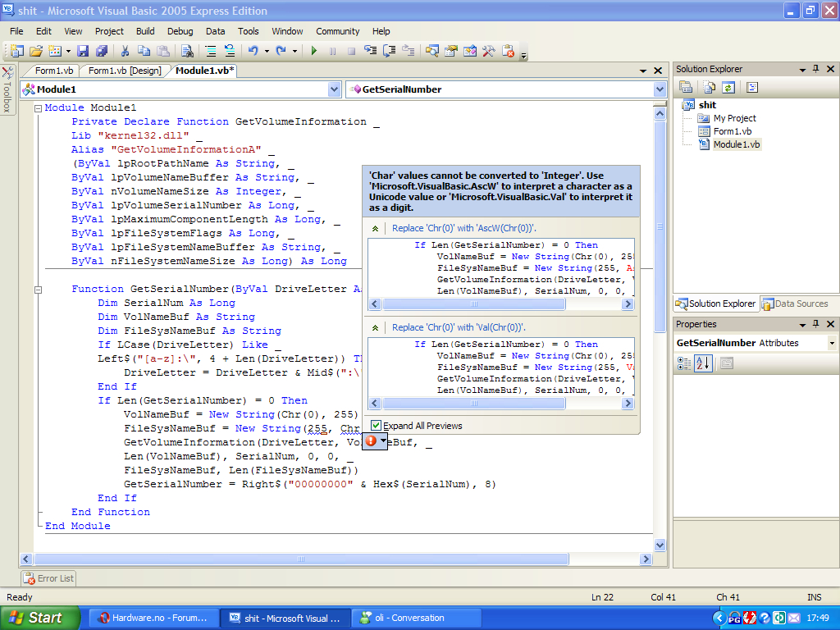Save Module1.vb using the Save icon
This screenshot has width=840, height=630.
[x=83, y=51]
